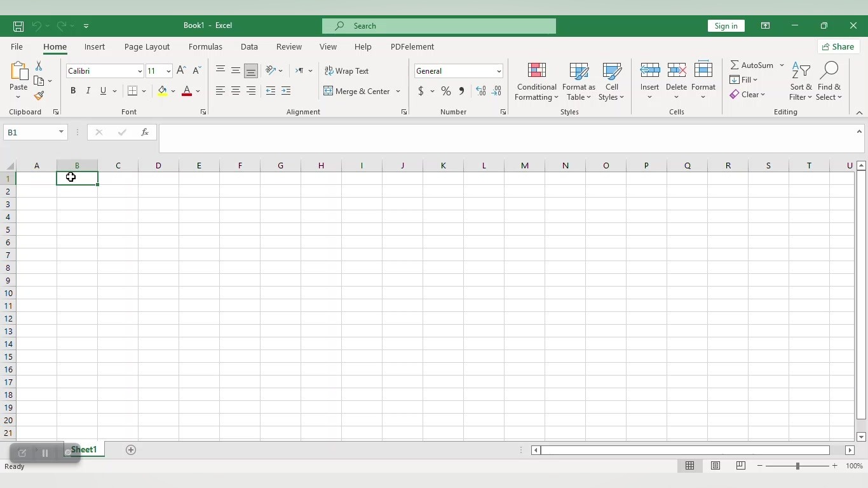Align text to the left
Viewport: 868px width, 488px height.
click(220, 91)
